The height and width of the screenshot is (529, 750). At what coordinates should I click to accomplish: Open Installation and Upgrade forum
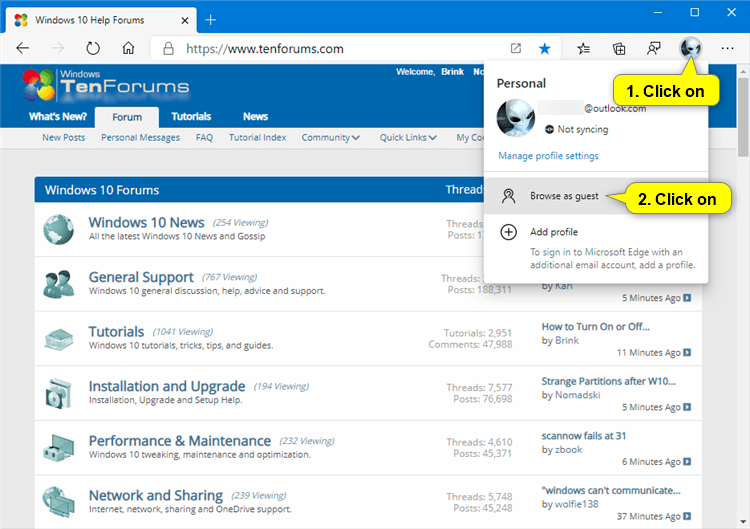(x=167, y=386)
